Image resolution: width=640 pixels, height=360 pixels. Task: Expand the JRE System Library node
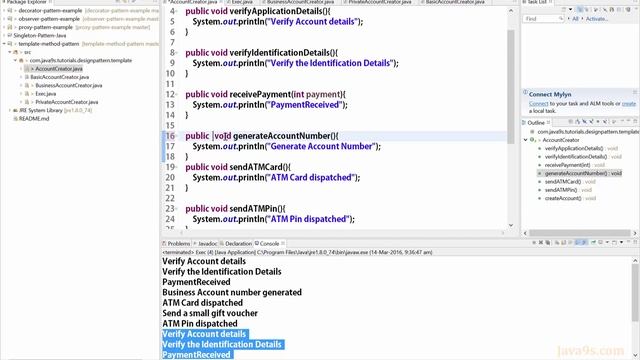10,110
